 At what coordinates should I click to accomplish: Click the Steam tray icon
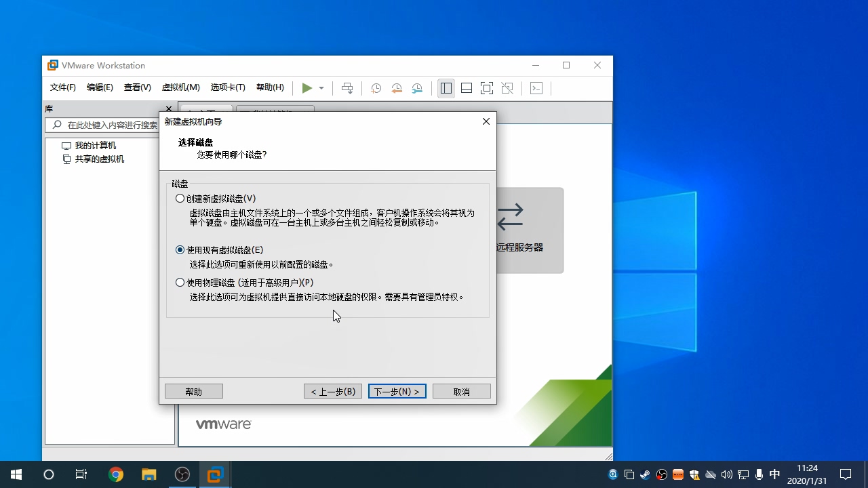click(646, 474)
